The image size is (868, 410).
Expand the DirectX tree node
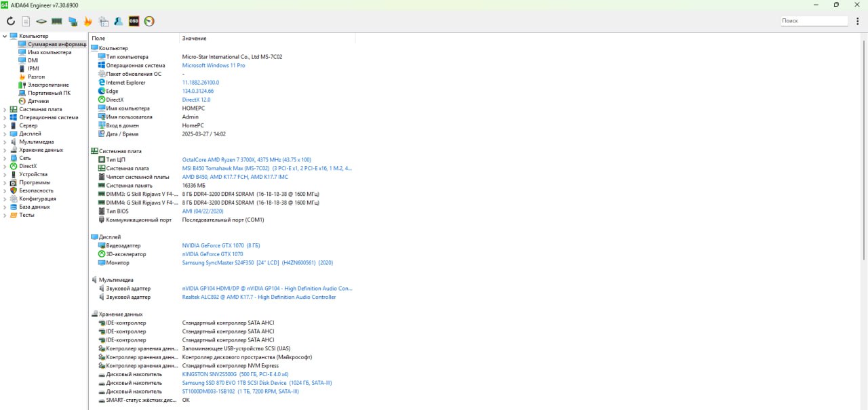pyautogui.click(x=5, y=166)
